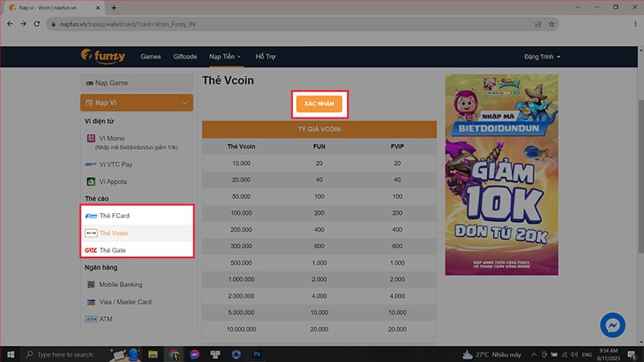Open Windows Start menu
This screenshot has height=362, width=644.
pyautogui.click(x=10, y=354)
